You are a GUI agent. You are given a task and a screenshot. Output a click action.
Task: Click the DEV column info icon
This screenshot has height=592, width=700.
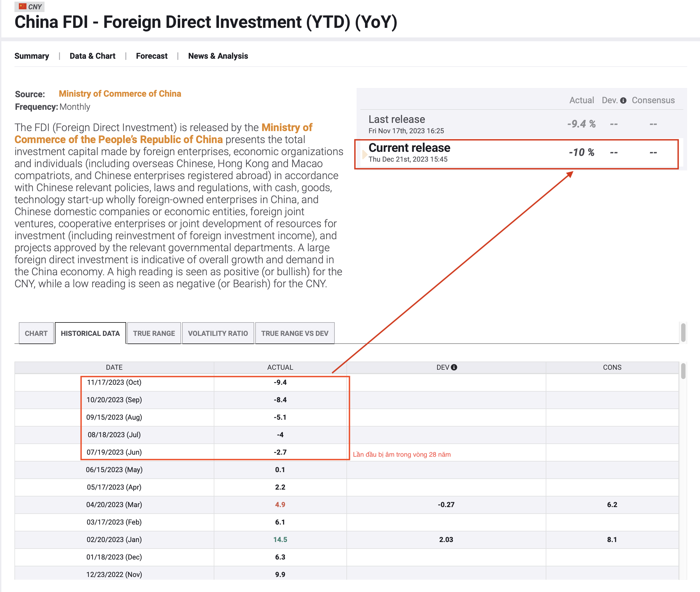[454, 368]
